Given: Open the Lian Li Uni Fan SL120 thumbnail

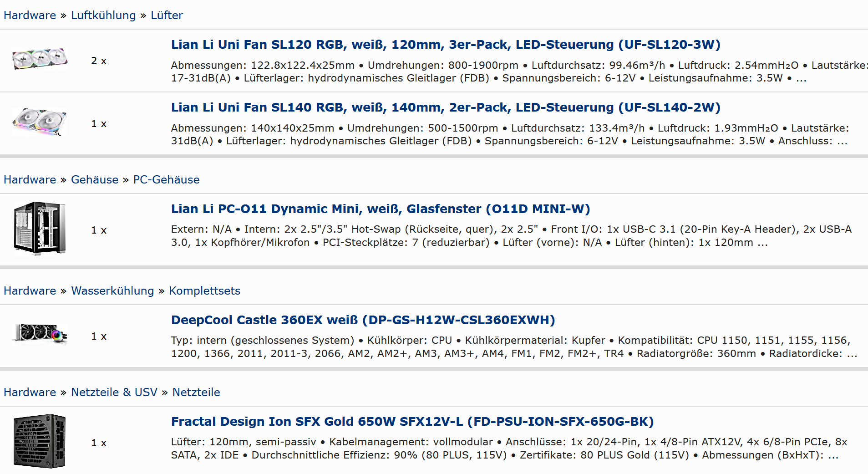Looking at the screenshot, I should point(40,59).
